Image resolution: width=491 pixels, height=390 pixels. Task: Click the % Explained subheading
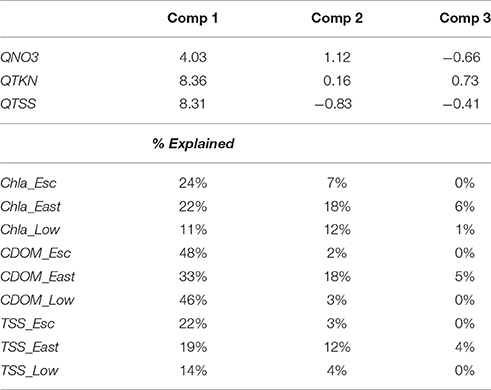[193, 144]
